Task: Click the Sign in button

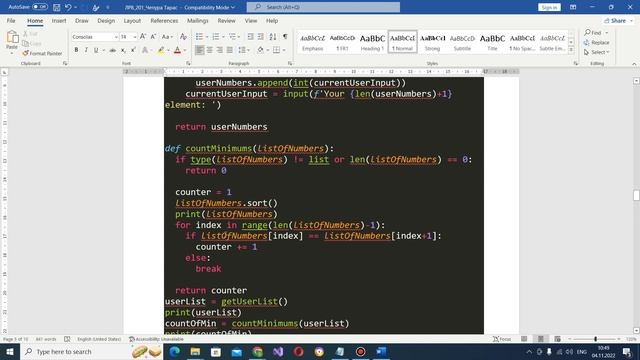Action: click(x=549, y=7)
